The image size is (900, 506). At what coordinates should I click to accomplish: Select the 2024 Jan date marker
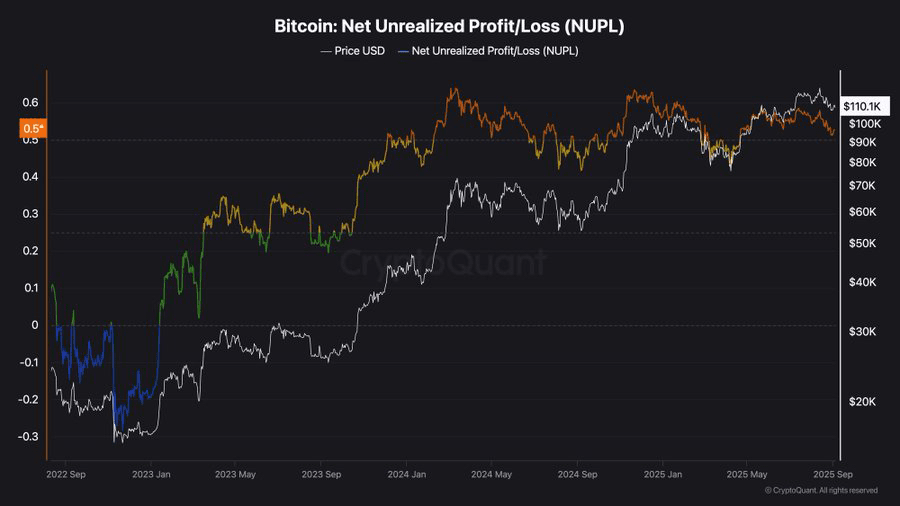[406, 474]
